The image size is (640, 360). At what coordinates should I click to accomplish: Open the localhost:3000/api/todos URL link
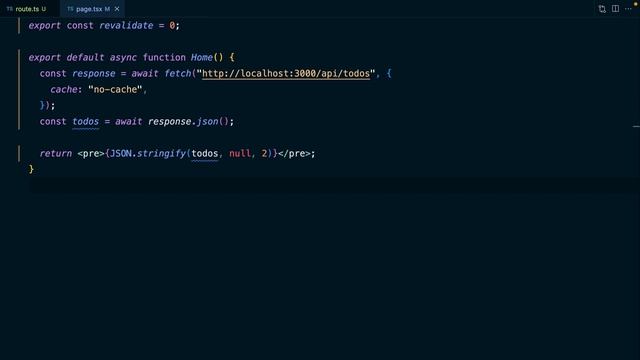pyautogui.click(x=286, y=73)
